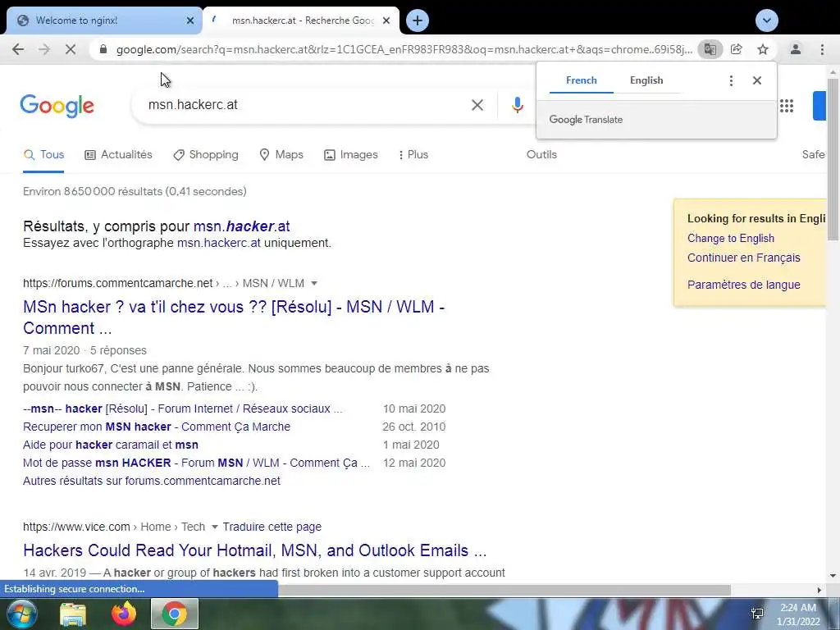The image size is (840, 630).
Task: Open the tab search dropdown button
Action: pos(767,21)
